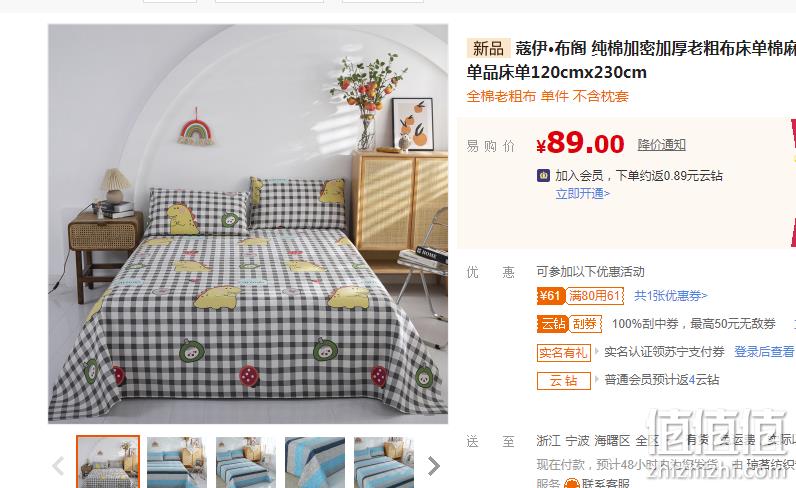Screen dimensions: 796x488
Task: Select the third striped bed thumbnail
Action: [246, 462]
